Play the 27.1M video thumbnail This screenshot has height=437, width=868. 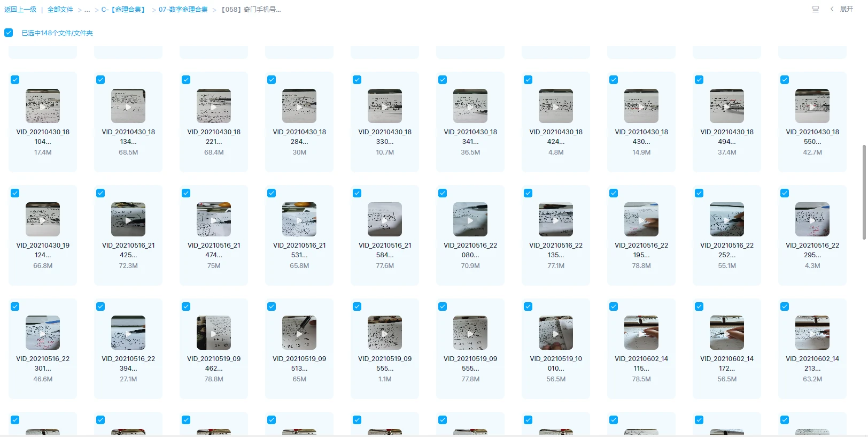(x=128, y=333)
